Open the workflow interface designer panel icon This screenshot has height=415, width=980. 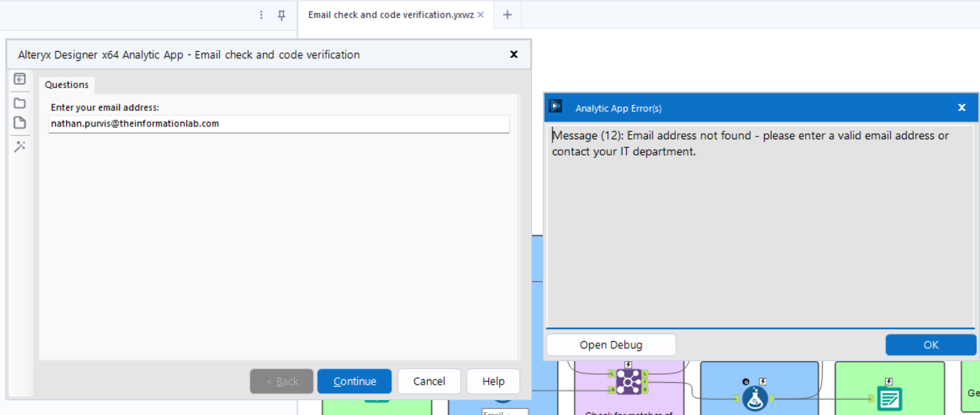tap(20, 79)
